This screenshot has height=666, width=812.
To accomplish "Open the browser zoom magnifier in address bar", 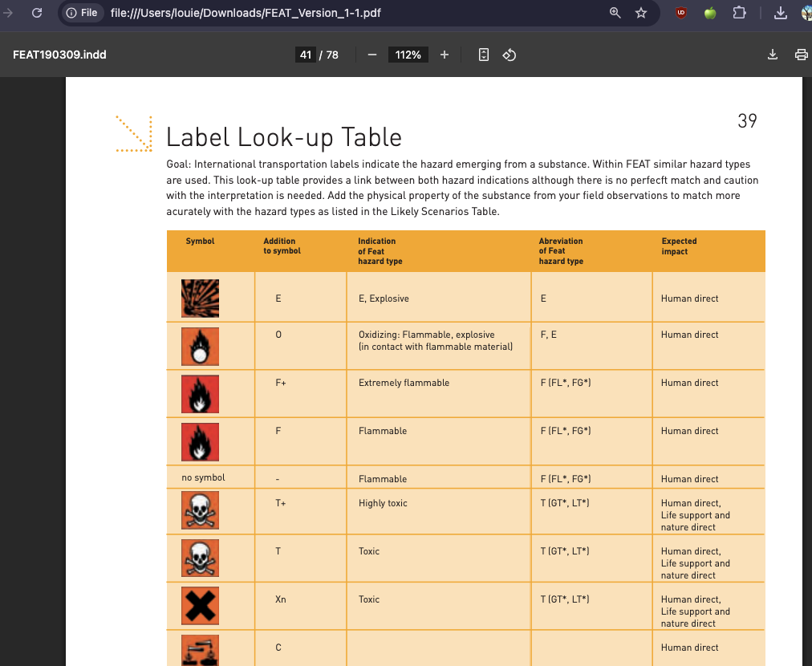I will pos(615,13).
